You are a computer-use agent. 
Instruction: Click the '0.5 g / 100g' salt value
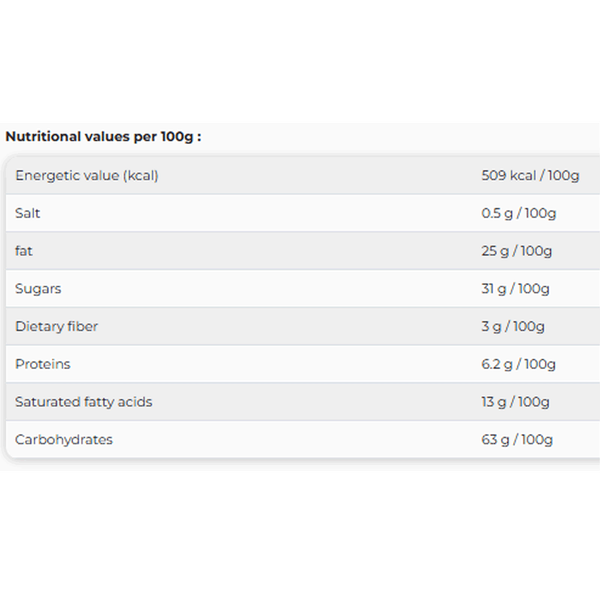(518, 214)
